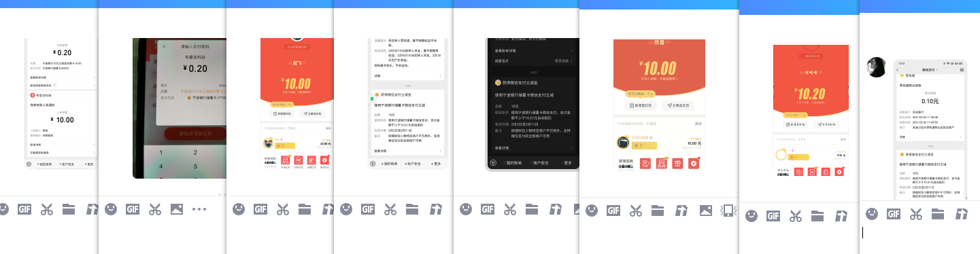The width and height of the screenshot is (980, 254).
Task: Click scissors tool in seventh panel with ¥10.20 packet
Action: pos(796,216)
